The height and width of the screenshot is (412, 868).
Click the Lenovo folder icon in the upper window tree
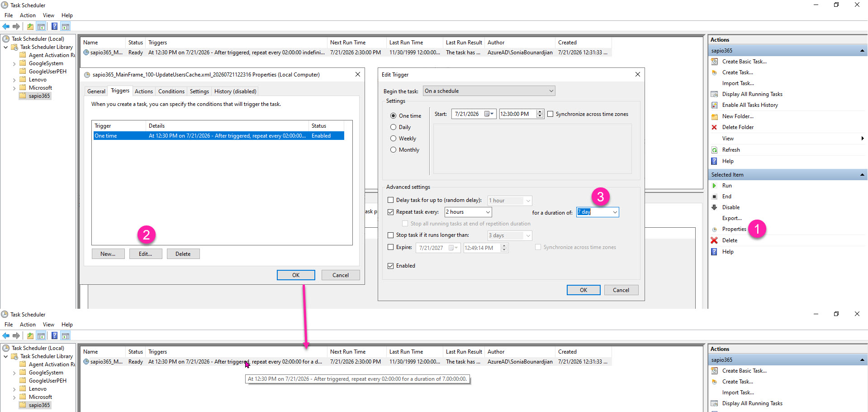click(x=23, y=80)
